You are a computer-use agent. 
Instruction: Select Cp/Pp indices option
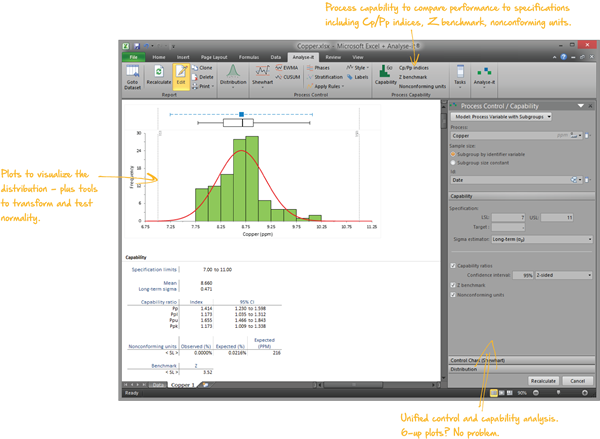(414, 68)
